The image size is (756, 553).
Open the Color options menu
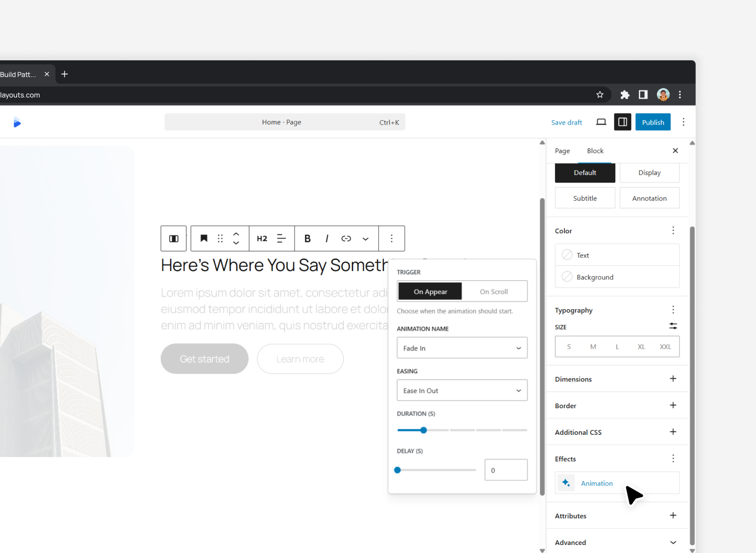(673, 230)
